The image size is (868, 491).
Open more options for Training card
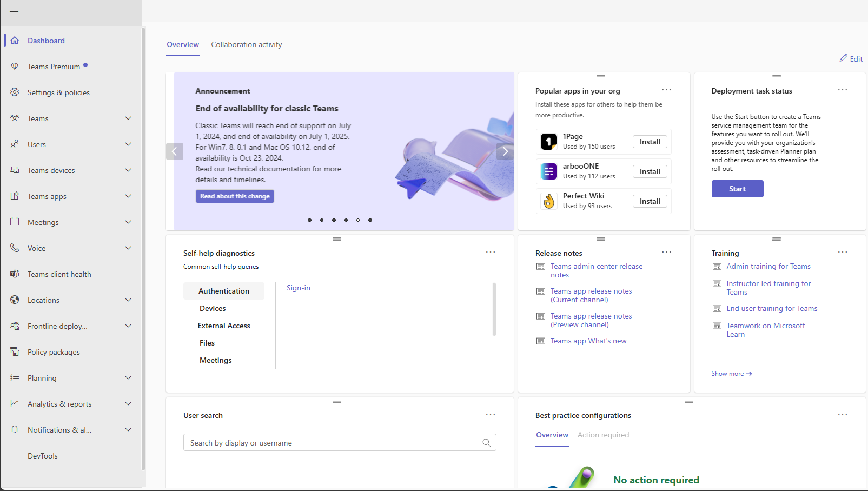843,253
